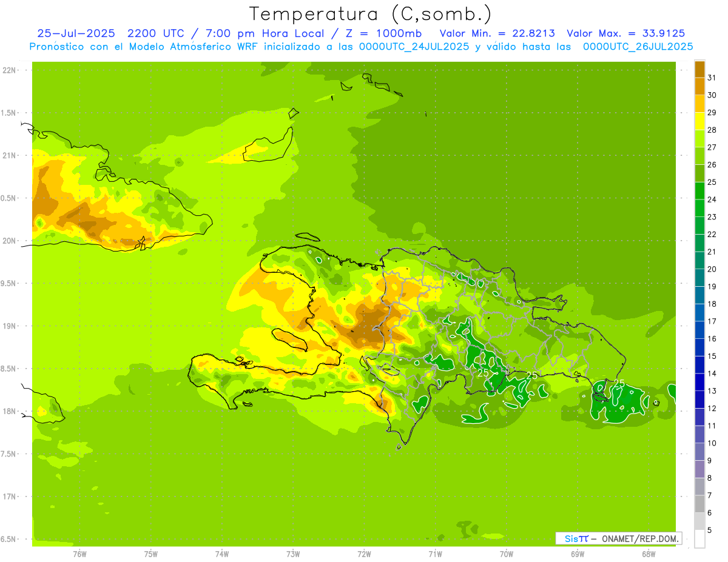Screen dimensions: 728x562
Task: Click the "22N" latitude axis label
Action: [x=9, y=70]
